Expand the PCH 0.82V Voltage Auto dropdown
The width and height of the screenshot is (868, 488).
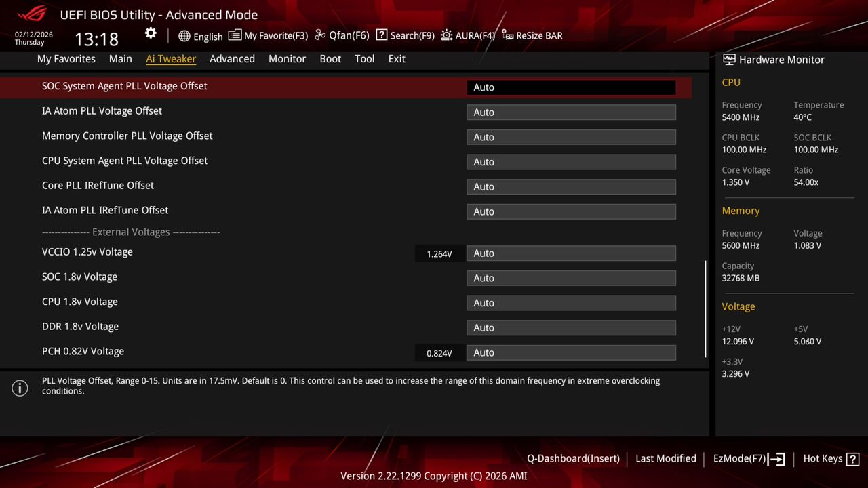click(x=570, y=352)
